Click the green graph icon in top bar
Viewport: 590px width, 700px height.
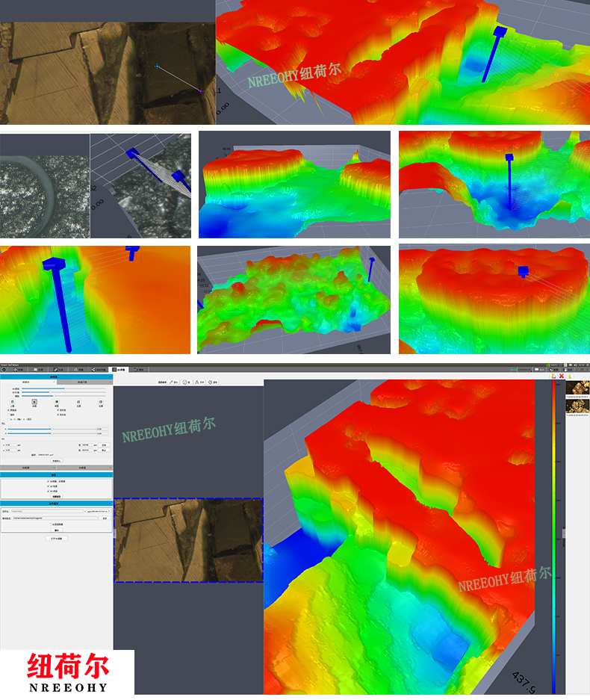[x=514, y=370]
